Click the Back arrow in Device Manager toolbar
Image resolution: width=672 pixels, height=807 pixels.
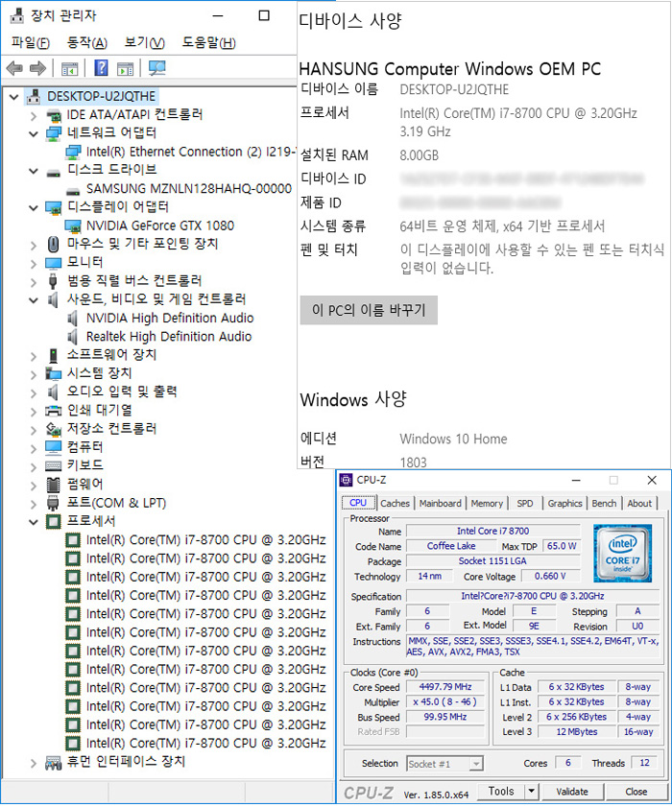click(14, 68)
